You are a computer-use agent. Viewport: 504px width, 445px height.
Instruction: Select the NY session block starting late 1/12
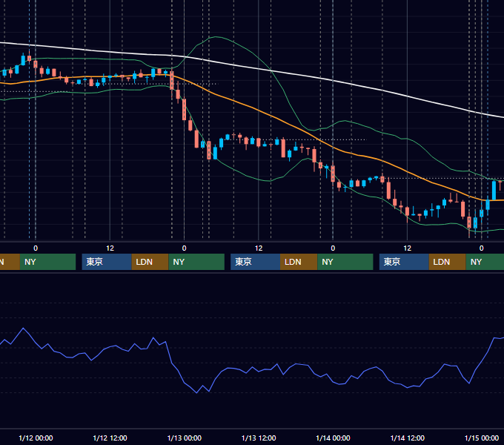pos(196,262)
